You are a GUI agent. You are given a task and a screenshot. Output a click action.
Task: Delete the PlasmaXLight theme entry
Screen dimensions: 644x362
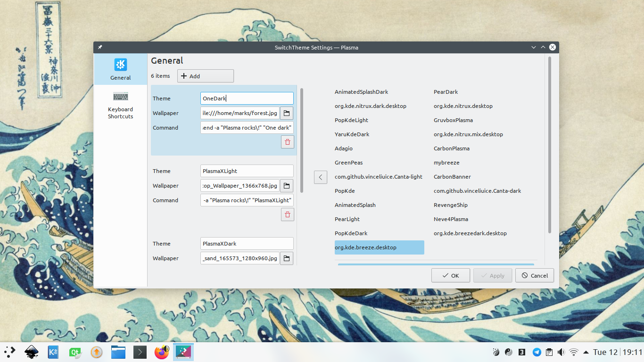click(288, 214)
